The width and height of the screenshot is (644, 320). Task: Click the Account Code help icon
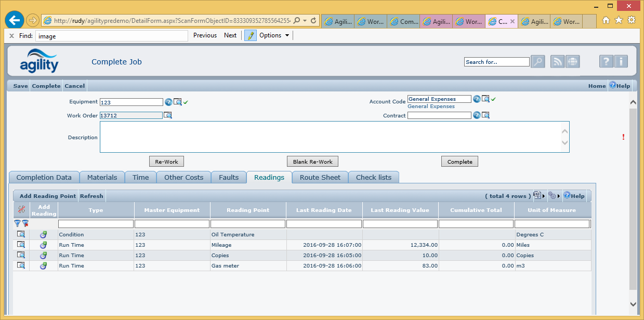click(x=477, y=99)
